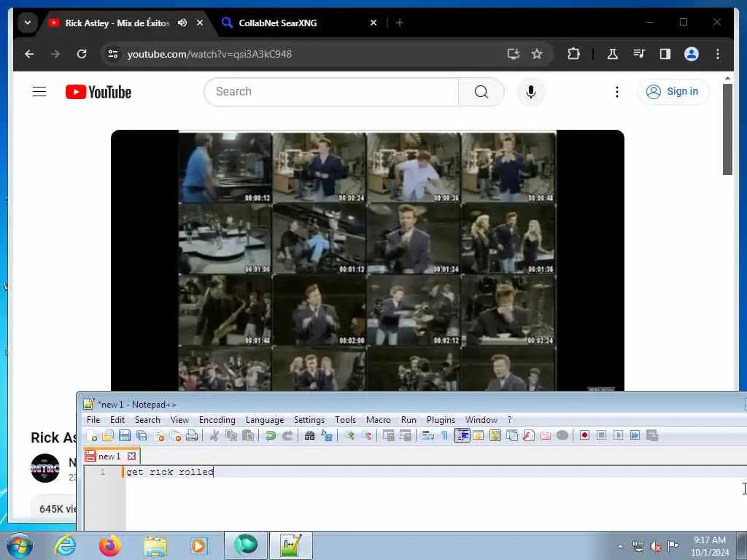Click the install app icon in address bar
The height and width of the screenshot is (560, 747).
tap(513, 54)
